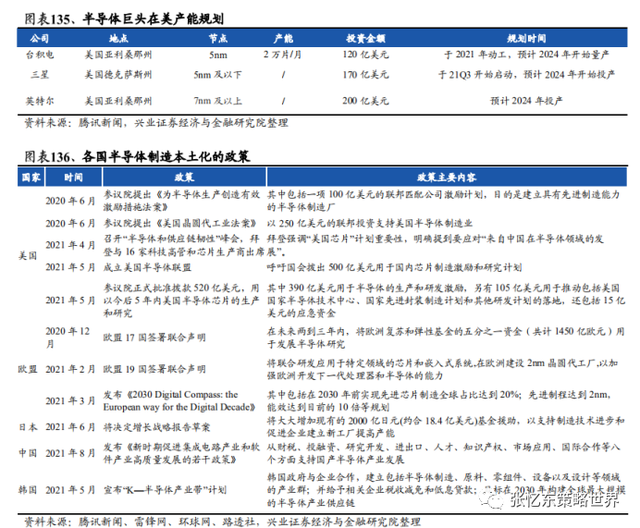The height and width of the screenshot is (528, 640).
Task: Click the 2021 年 2 月 date cell
Action: point(70,369)
